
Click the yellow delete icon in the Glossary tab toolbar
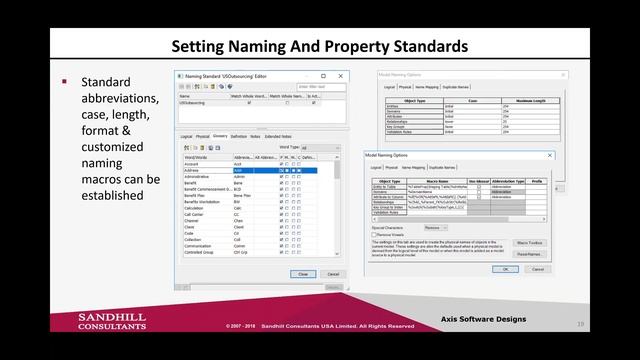click(202, 148)
